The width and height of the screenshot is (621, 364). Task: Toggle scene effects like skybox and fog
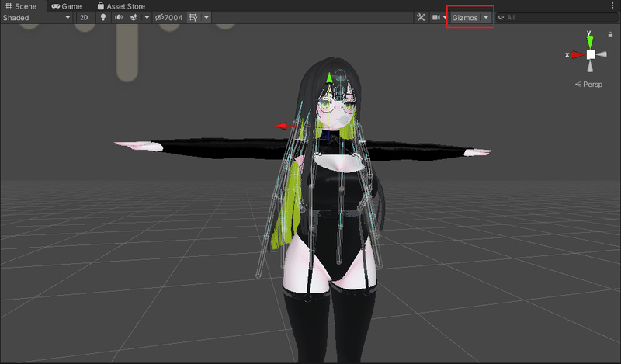[134, 17]
